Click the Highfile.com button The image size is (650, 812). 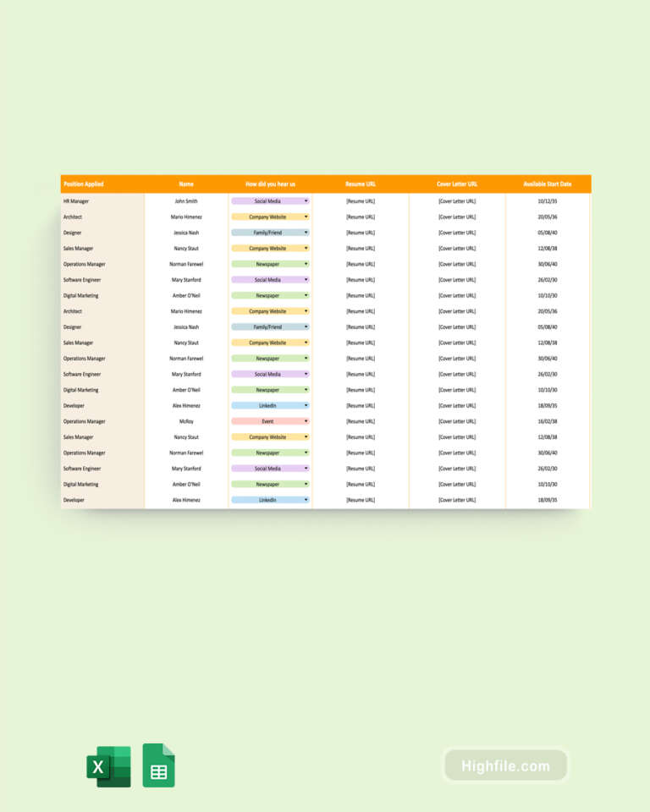[x=505, y=766]
